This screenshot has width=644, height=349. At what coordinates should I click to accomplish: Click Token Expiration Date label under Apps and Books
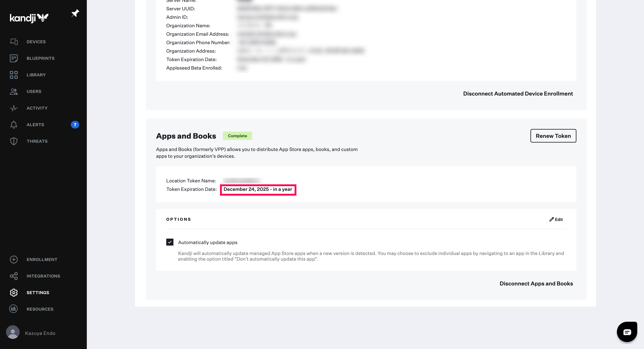[192, 189]
